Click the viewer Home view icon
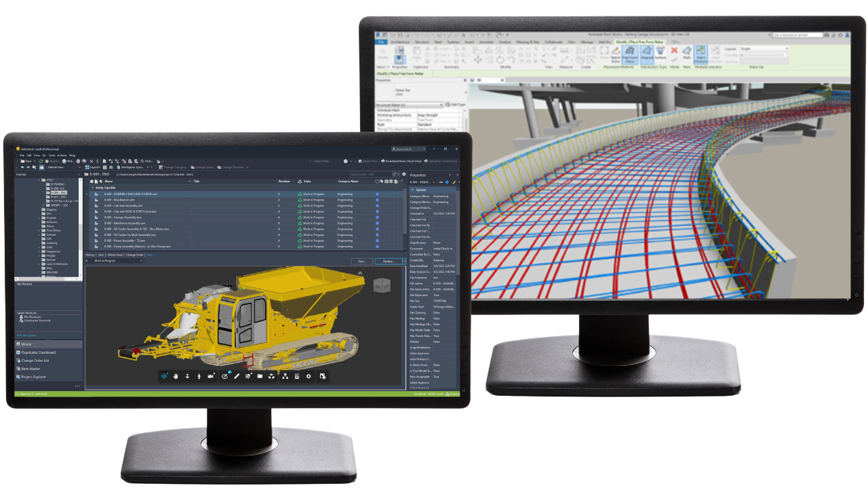Image resolution: width=868 pixels, height=488 pixels. tap(359, 272)
